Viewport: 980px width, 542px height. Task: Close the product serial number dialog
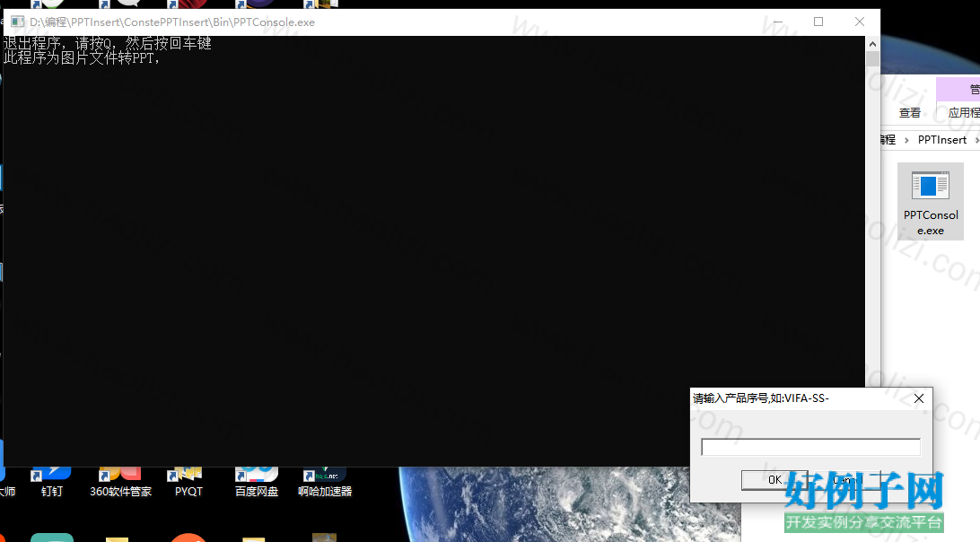point(919,398)
